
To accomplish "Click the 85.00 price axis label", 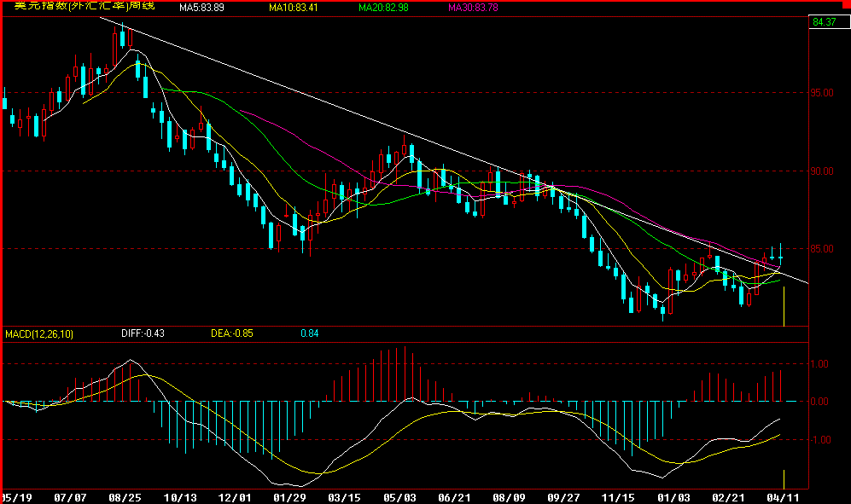I will [822, 249].
